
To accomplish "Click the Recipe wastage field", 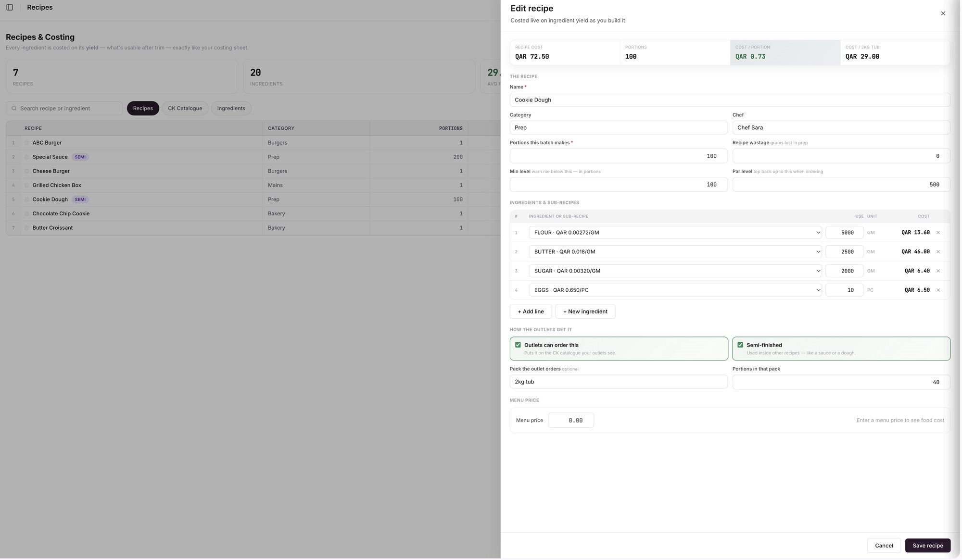I will pyautogui.click(x=841, y=156).
